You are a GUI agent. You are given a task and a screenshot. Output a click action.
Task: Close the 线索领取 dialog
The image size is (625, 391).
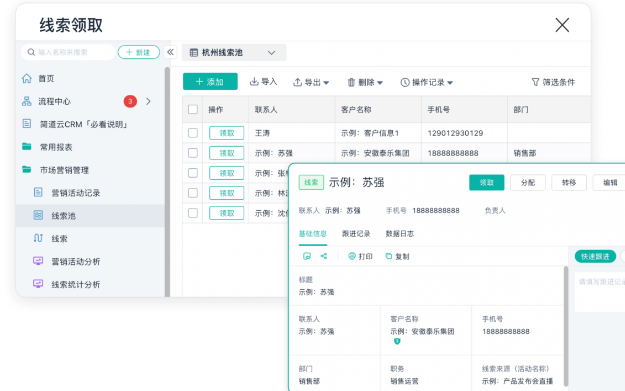point(562,25)
